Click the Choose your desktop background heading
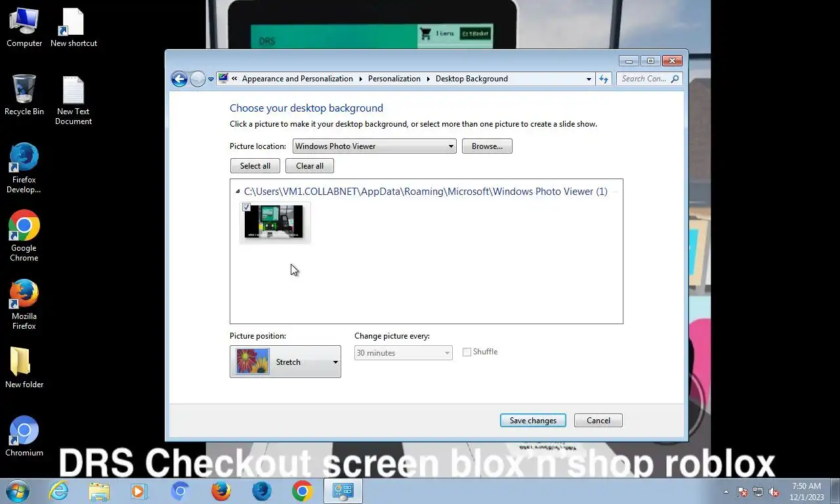 coord(306,108)
